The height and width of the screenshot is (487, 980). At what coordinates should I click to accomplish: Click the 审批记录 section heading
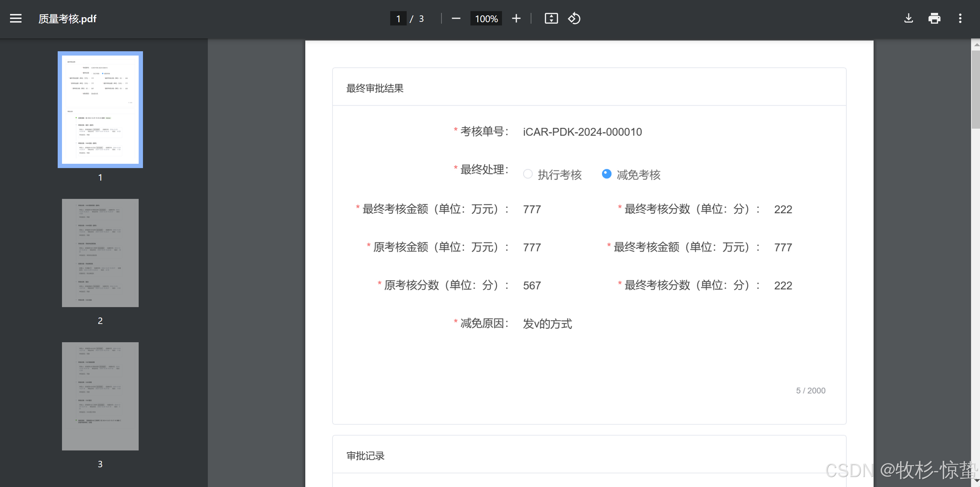coord(365,456)
